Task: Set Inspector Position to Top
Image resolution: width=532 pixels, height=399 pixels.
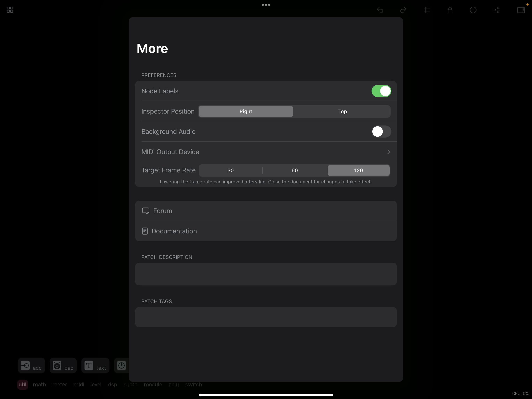Action: point(342,111)
